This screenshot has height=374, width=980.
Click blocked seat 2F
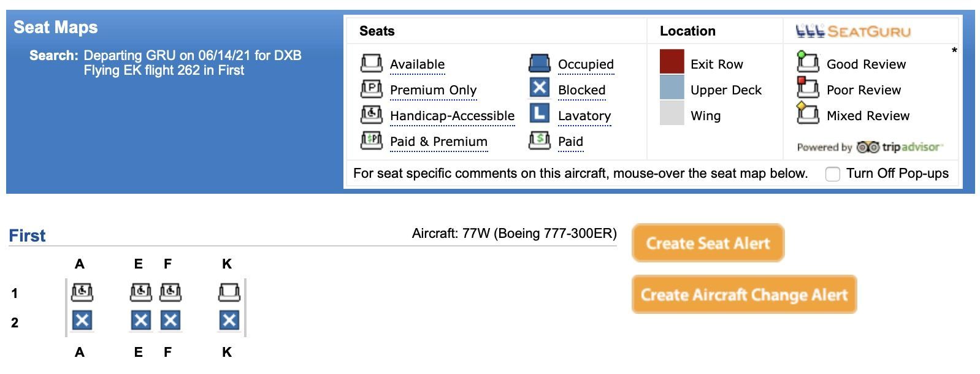(x=170, y=320)
